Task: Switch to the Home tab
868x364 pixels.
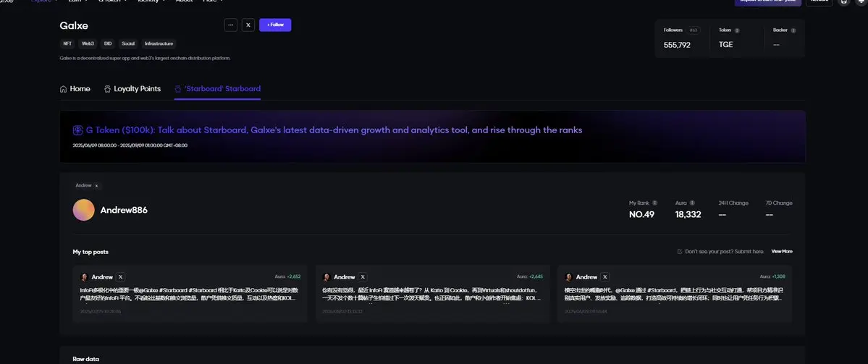Action: pos(75,88)
